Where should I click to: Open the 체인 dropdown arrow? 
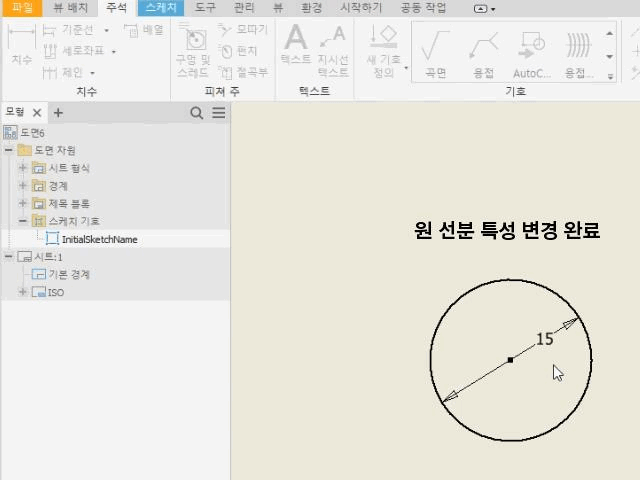click(93, 73)
